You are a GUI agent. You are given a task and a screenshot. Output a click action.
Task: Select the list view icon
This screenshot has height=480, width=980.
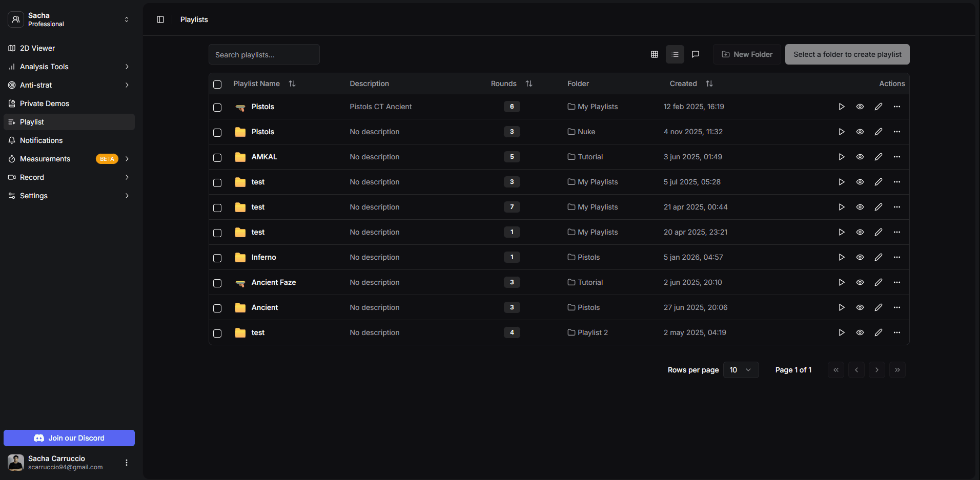(x=675, y=54)
